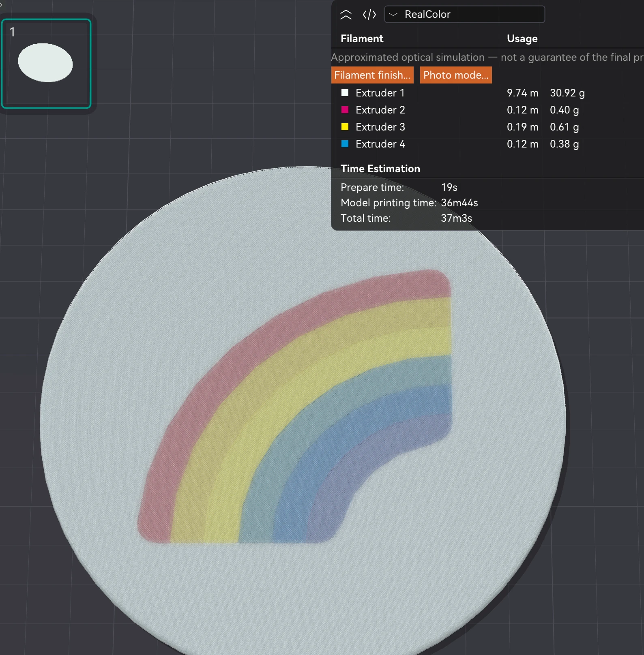The height and width of the screenshot is (655, 644).
Task: Select the Extruder 1 row label
Action: click(380, 93)
